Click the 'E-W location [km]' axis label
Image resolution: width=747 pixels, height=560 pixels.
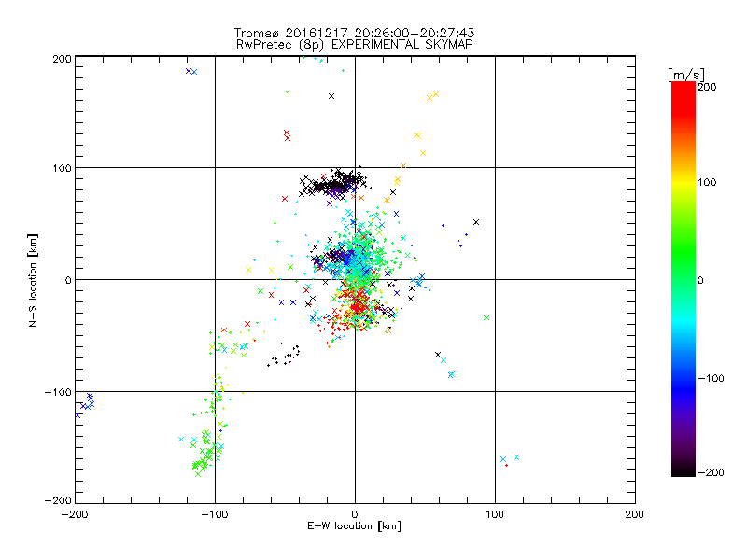[354, 525]
